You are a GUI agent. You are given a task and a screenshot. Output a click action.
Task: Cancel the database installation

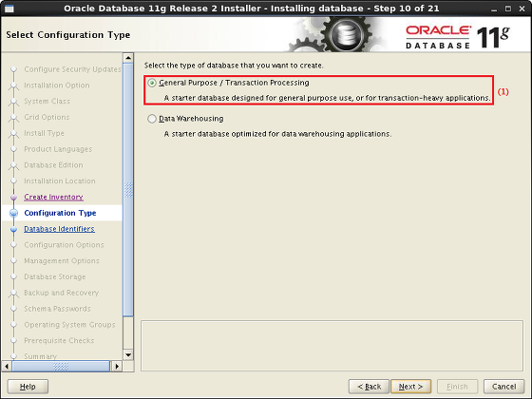coord(503,387)
